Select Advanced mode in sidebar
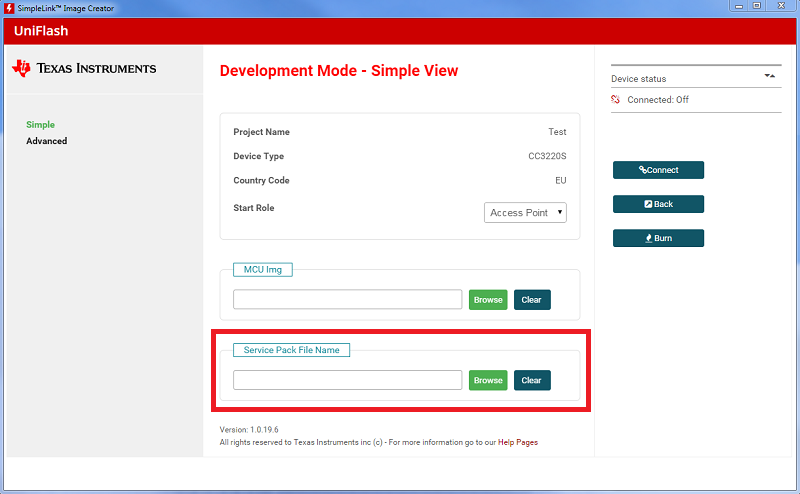This screenshot has width=800, height=494. pos(47,141)
